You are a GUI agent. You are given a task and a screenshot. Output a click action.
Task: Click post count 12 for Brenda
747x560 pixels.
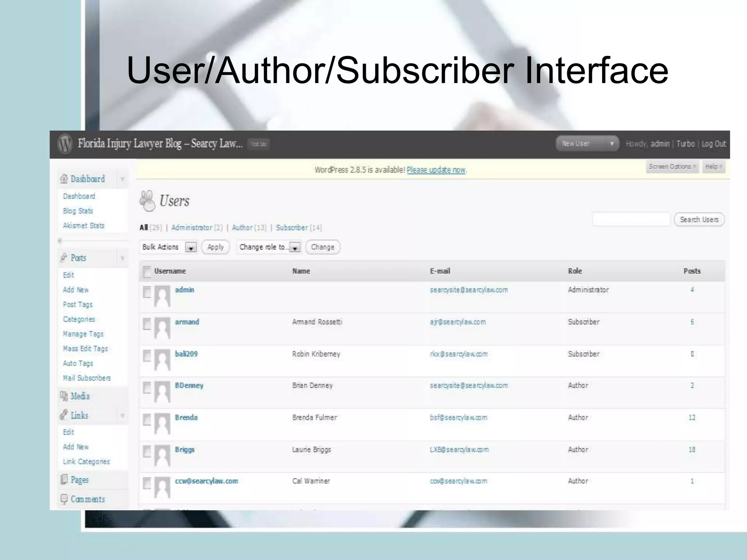pos(692,417)
